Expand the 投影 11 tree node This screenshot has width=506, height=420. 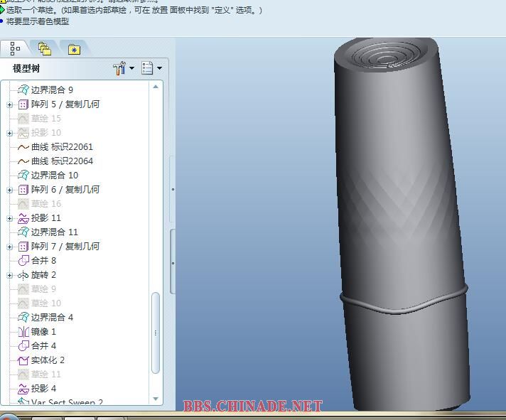click(10, 218)
